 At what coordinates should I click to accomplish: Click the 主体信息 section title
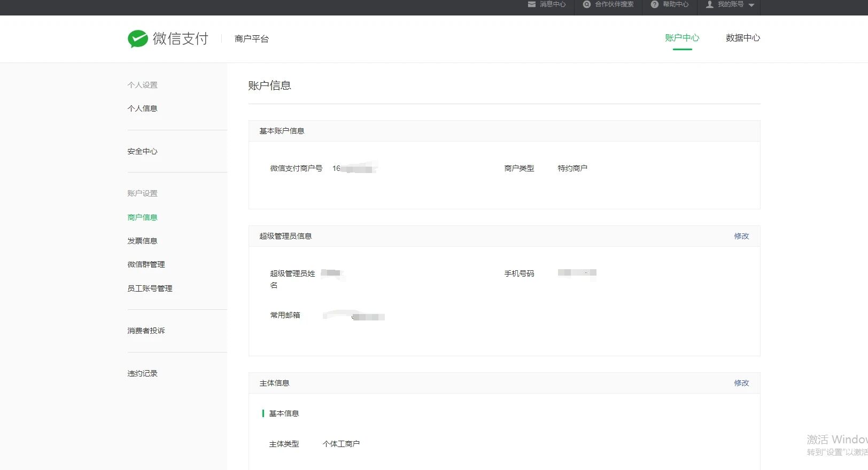point(274,383)
